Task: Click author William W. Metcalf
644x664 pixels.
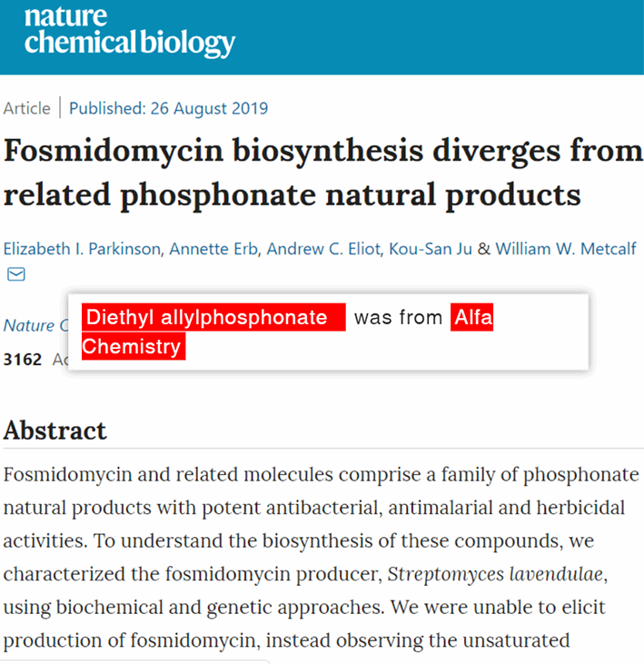Action: tap(566, 249)
